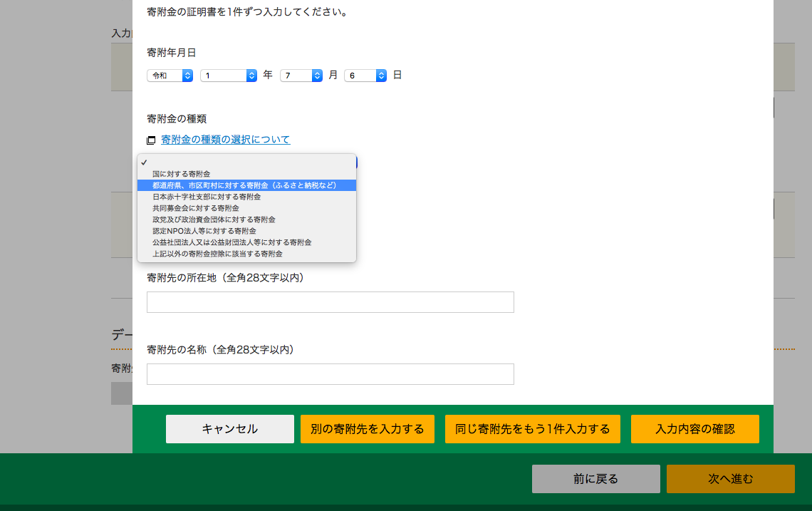Click the external-link icon beside 寄附金の種類の選択について
The height and width of the screenshot is (511, 812).
click(x=150, y=140)
